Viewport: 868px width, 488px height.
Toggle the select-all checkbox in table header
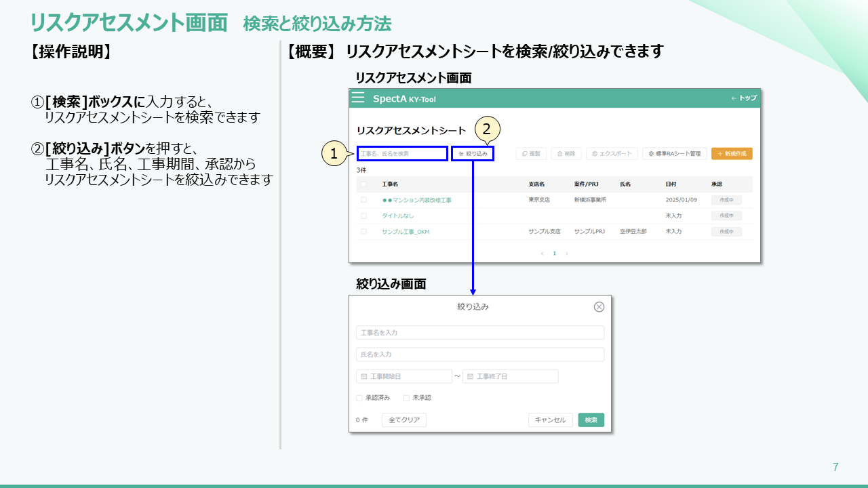[363, 184]
